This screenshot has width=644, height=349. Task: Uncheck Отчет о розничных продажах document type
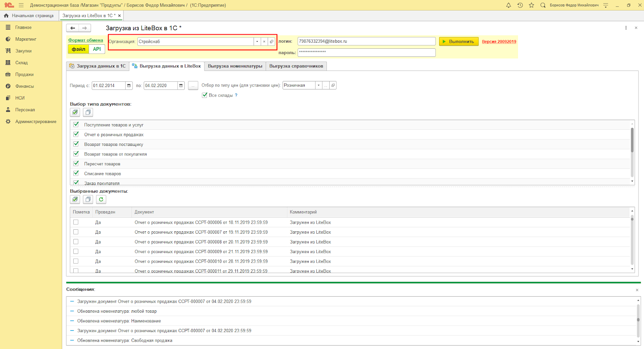point(76,134)
